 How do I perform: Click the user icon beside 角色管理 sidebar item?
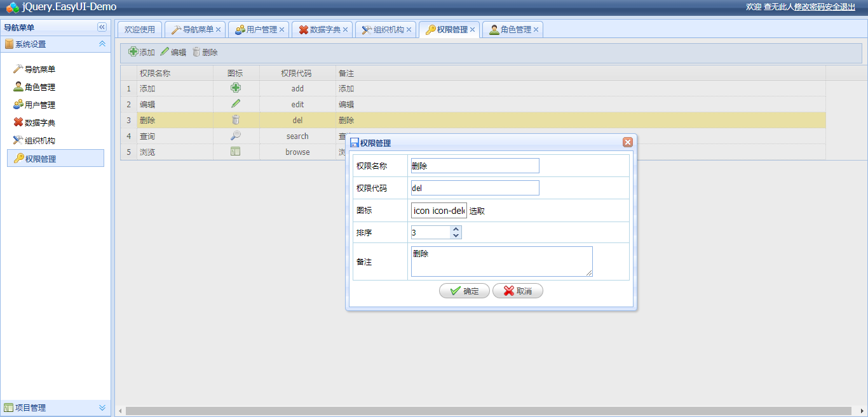tap(18, 86)
